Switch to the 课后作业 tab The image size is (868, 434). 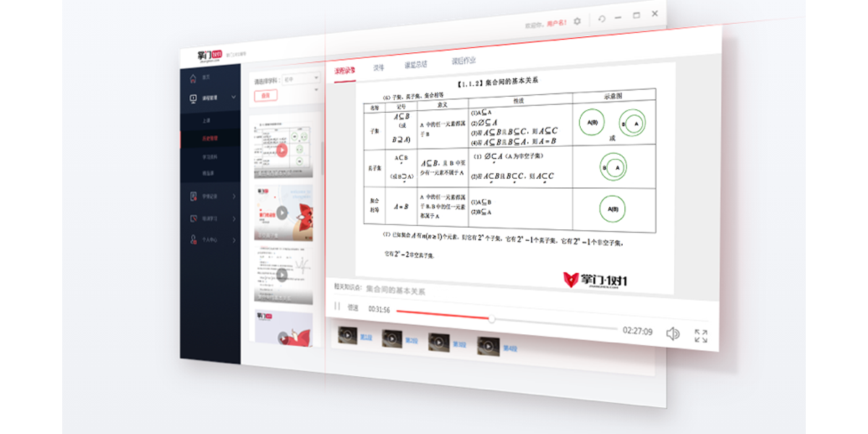[464, 61]
